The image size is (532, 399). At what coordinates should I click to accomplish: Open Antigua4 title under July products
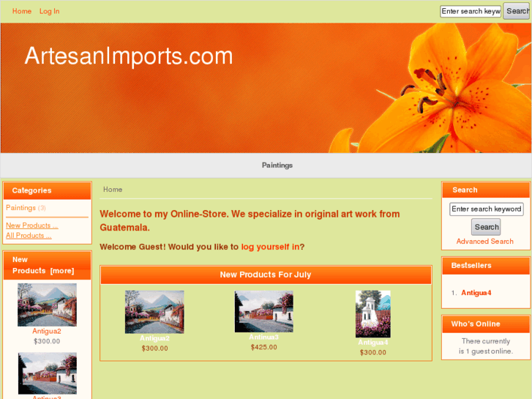(x=373, y=343)
